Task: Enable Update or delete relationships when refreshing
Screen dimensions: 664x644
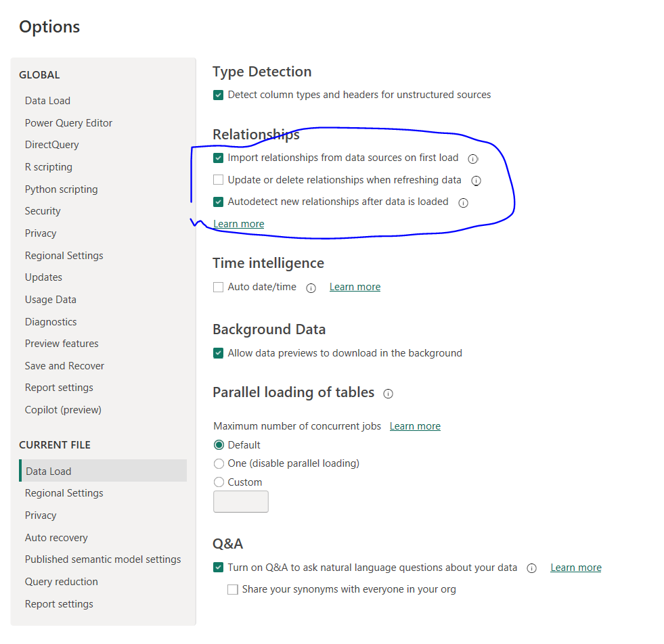Action: click(218, 180)
